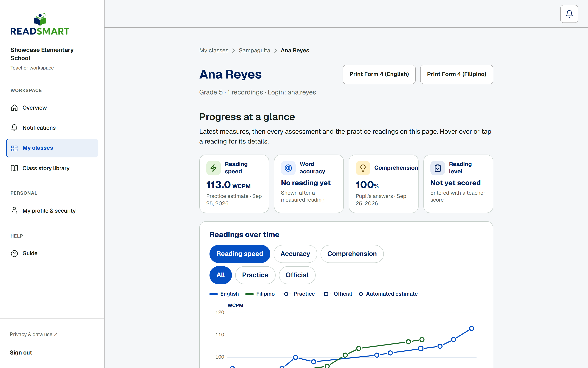The width and height of the screenshot is (588, 368).
Task: Click the Guide question mark icon
Action: (14, 253)
